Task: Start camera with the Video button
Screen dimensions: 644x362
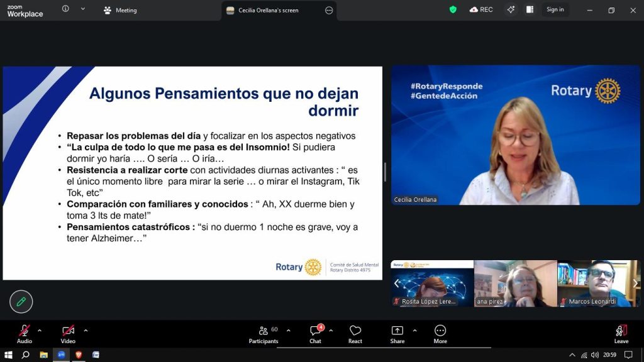Action: coord(68,334)
